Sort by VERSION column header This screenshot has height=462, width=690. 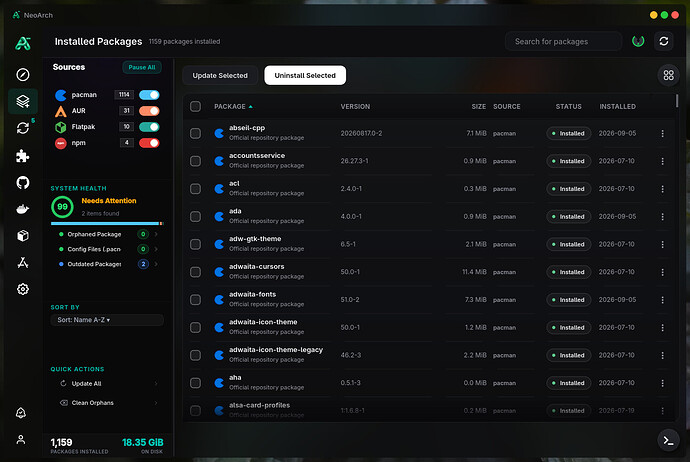click(355, 106)
